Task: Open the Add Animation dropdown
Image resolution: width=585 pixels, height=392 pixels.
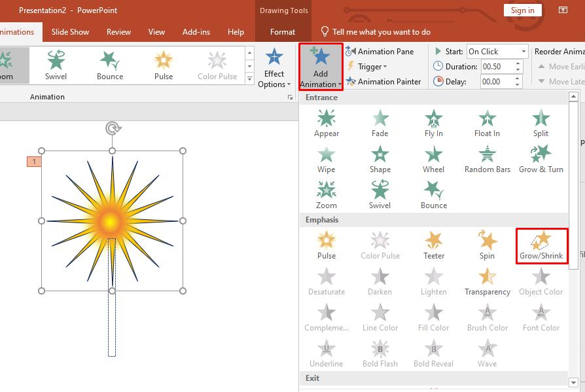Action: point(320,67)
